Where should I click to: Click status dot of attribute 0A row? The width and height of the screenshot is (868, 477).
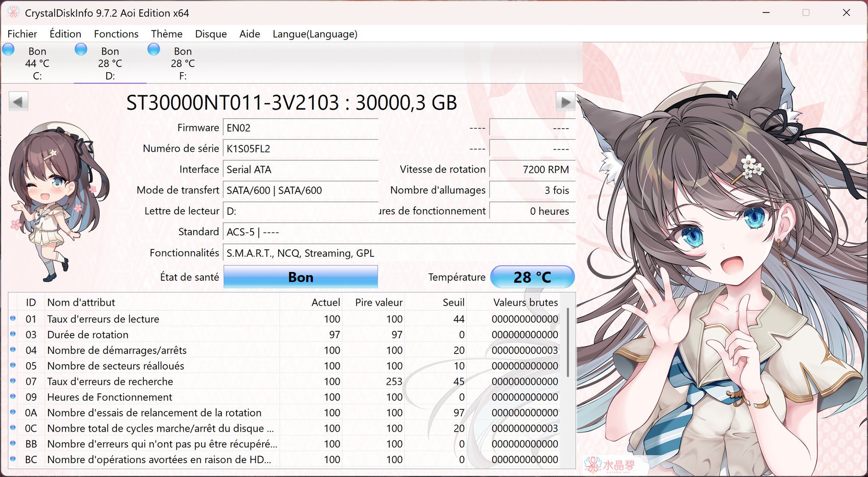13,412
